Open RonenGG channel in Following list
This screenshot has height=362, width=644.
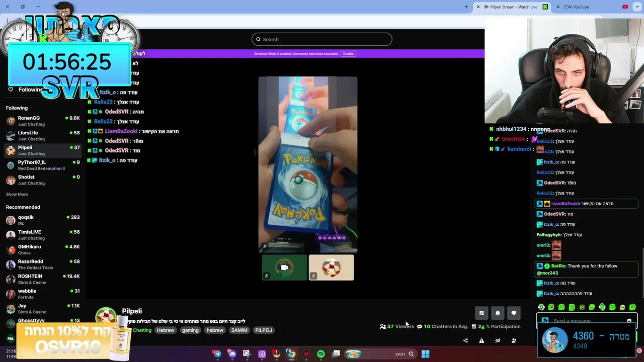click(43, 121)
